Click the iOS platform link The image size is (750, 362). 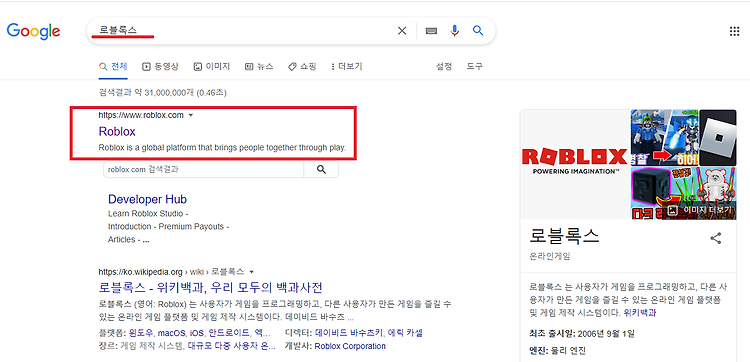[x=197, y=333]
